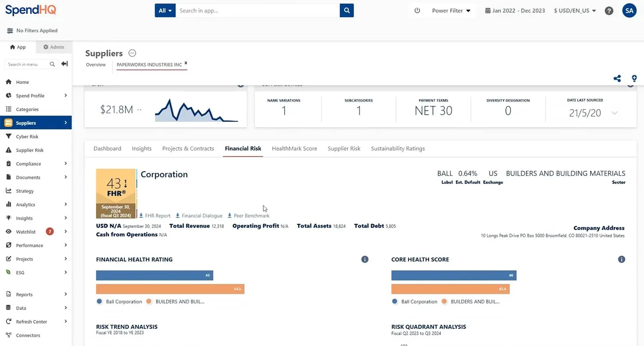Open Categories in sidebar
Image resolution: width=644 pixels, height=346 pixels.
pos(27,109)
